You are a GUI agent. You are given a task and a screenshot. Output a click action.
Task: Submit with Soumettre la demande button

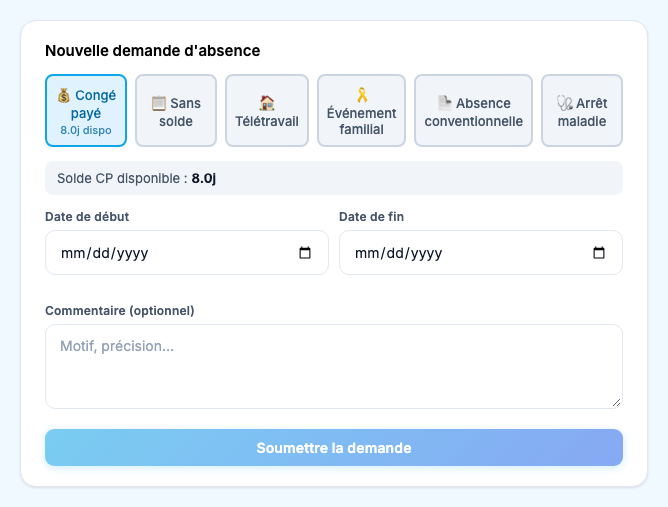pos(334,448)
